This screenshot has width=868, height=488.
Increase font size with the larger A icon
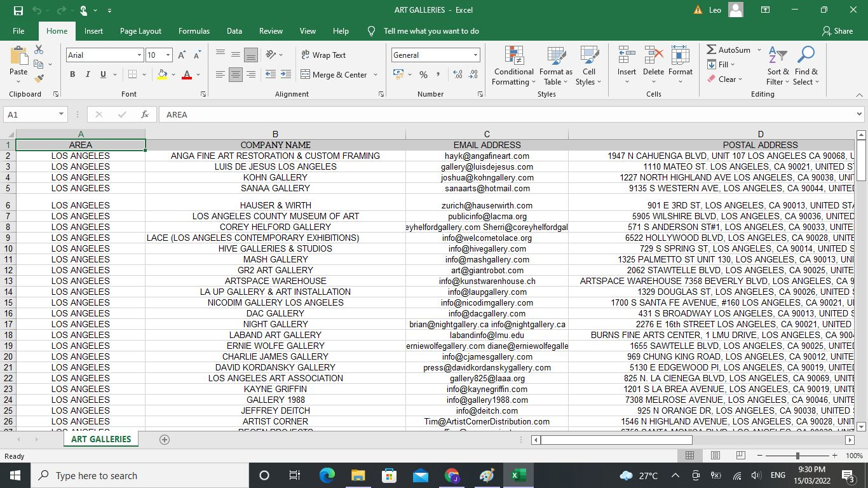[181, 55]
